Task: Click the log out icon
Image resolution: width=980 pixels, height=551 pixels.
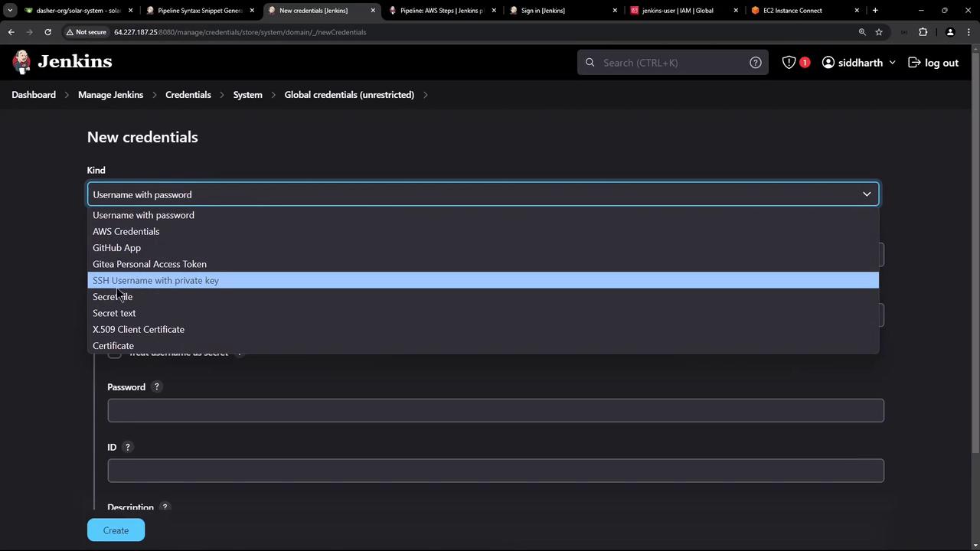Action: point(913,63)
